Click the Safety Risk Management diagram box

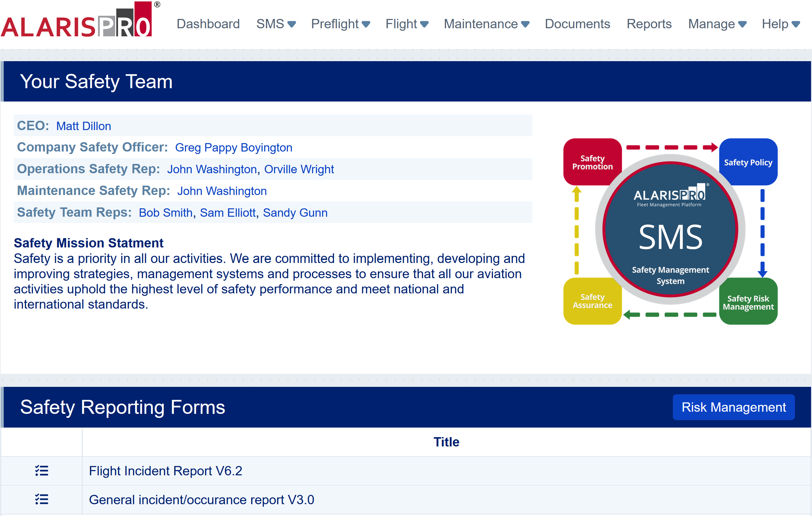748,301
